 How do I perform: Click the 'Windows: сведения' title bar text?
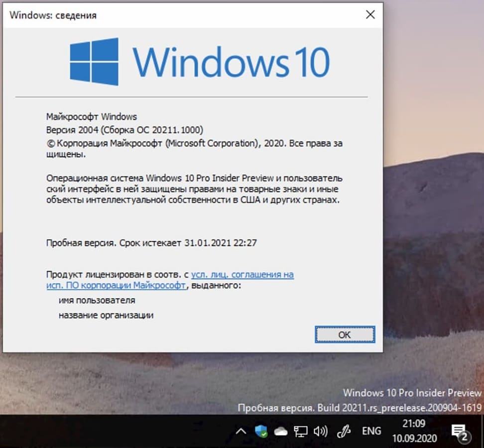click(x=53, y=15)
